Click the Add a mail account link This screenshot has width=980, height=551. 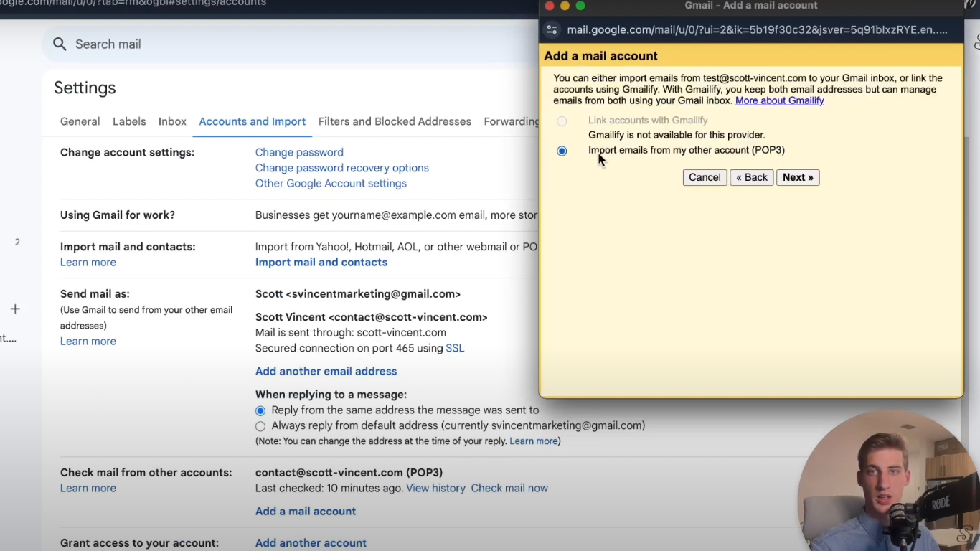click(x=306, y=511)
